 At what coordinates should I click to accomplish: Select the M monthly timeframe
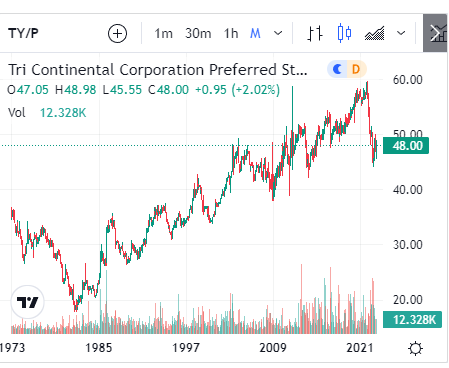click(255, 34)
